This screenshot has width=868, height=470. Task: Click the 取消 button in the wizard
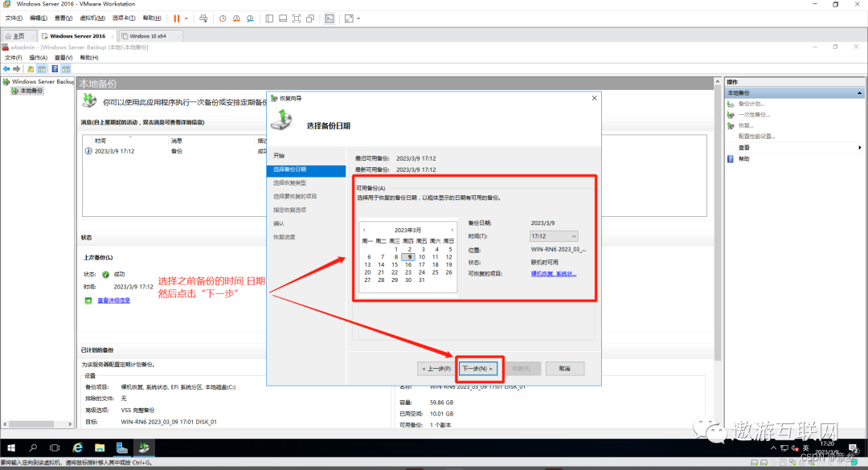pos(565,369)
